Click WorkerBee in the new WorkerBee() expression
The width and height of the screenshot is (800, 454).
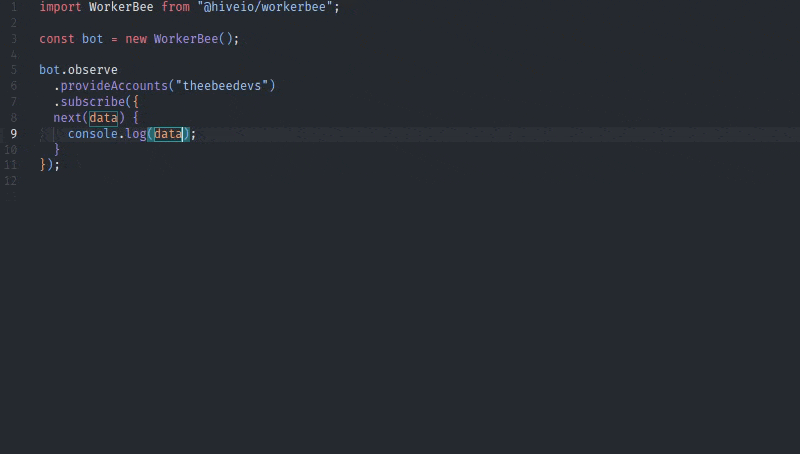(x=185, y=39)
